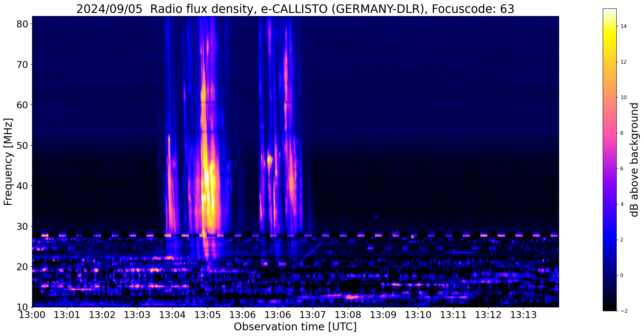
Task: Click the 10 tick on the colorbar
Action: [x=623, y=97]
